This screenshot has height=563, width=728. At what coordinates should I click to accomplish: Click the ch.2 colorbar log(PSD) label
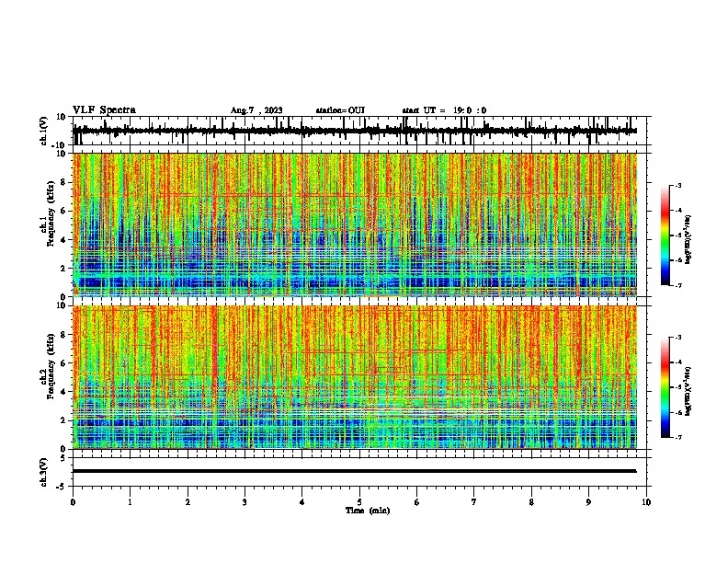click(688, 391)
